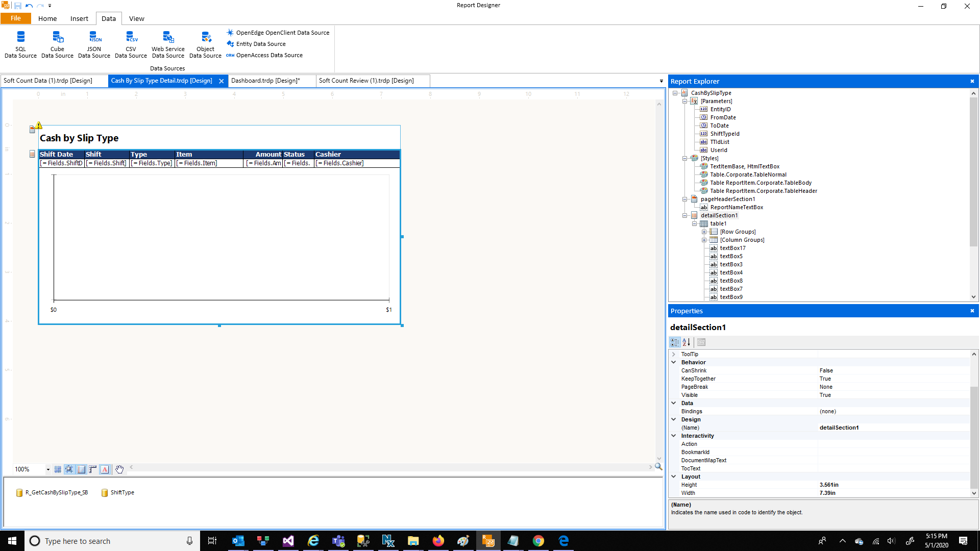Select the pan hand tool
Viewport: 980px width, 551px height.
point(119,469)
